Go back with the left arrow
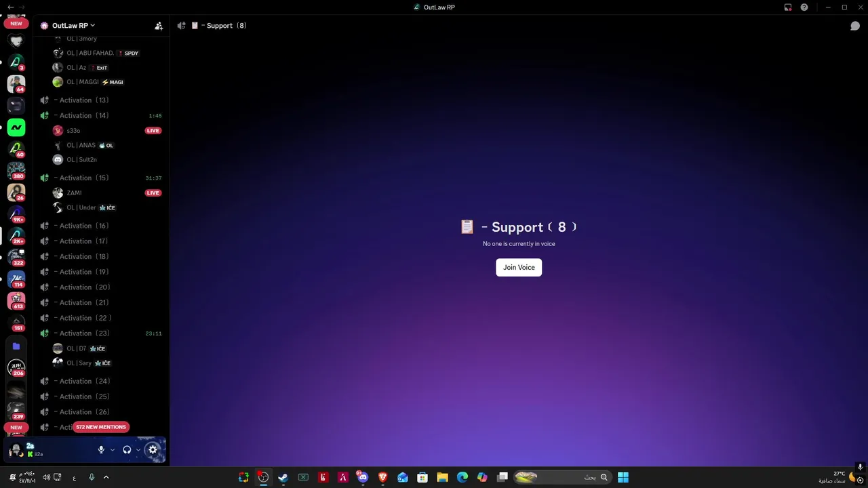Image resolution: width=868 pixels, height=488 pixels. 10,7
